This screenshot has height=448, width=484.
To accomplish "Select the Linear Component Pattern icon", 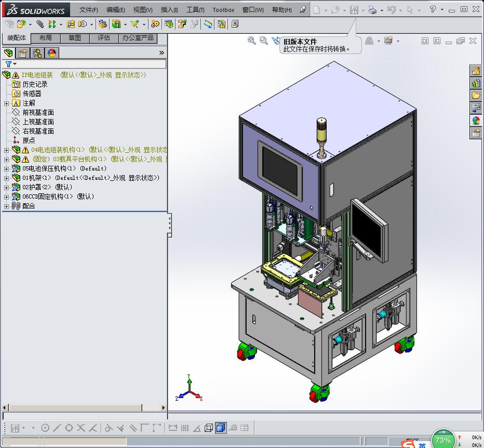I will coord(52,24).
